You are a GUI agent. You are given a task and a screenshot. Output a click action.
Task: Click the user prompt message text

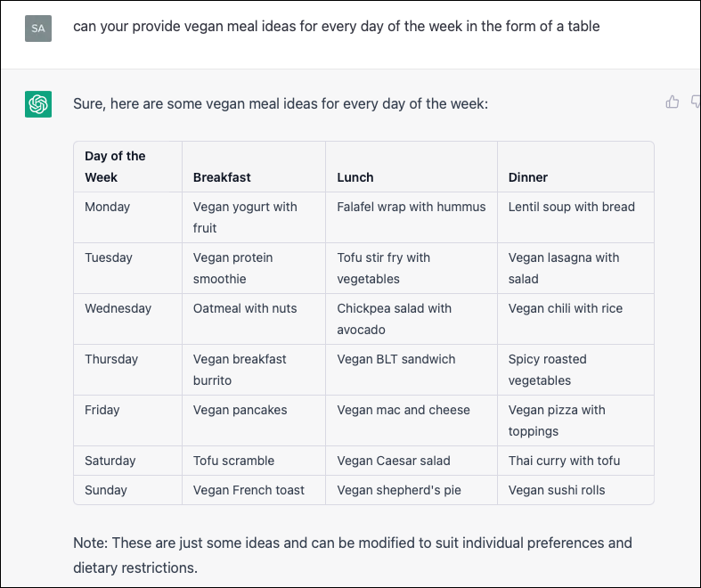pyautogui.click(x=336, y=27)
